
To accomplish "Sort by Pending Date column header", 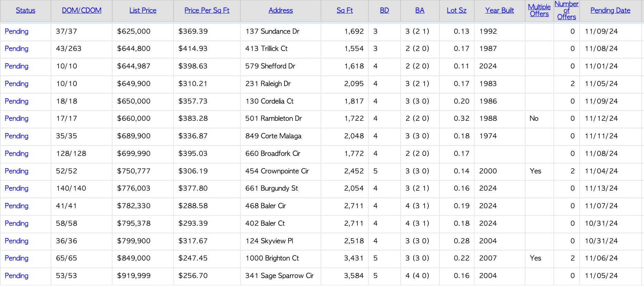I will pos(611,11).
